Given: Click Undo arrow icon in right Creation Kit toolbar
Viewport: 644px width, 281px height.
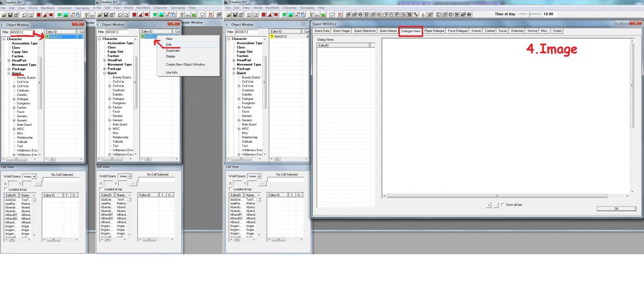Looking at the screenshot, I should click(250, 15).
